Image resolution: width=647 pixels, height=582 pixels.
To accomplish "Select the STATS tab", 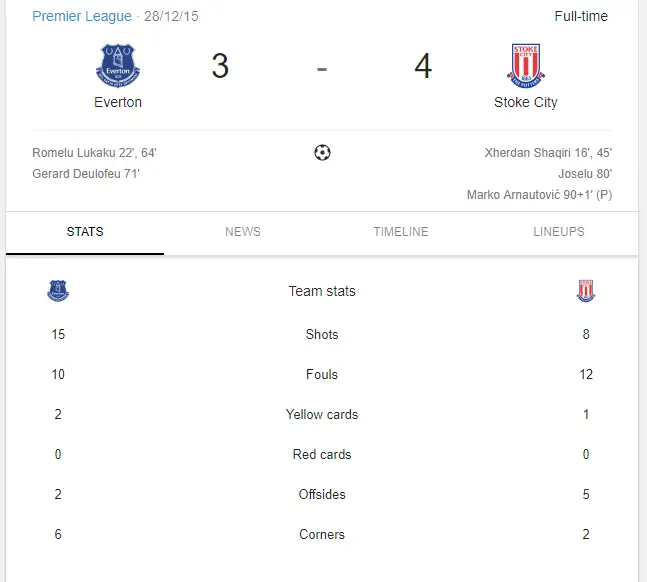I will click(x=85, y=232).
